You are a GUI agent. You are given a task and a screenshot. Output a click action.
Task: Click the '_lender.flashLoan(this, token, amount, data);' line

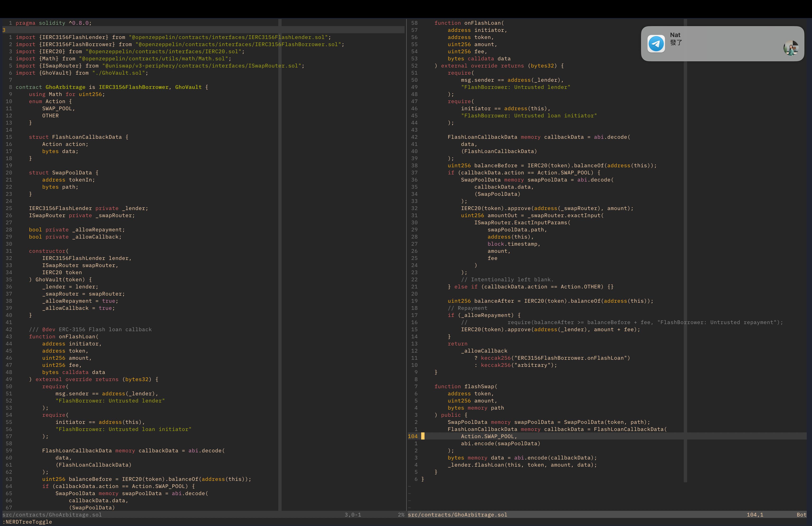pyautogui.click(x=522, y=465)
